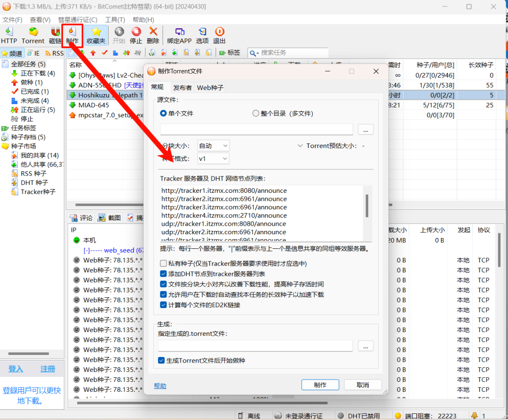508x420 pixels.
Task: Click the 登入 login link
Action: 16,369
